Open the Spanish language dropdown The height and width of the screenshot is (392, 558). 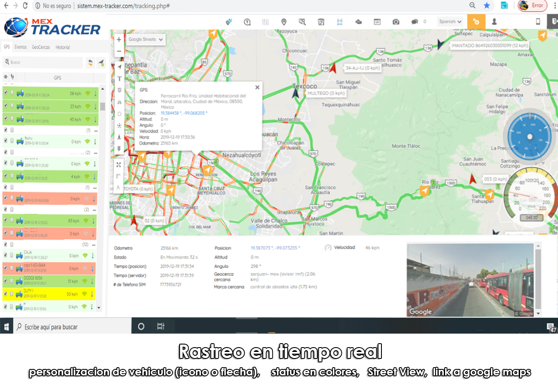[450, 22]
